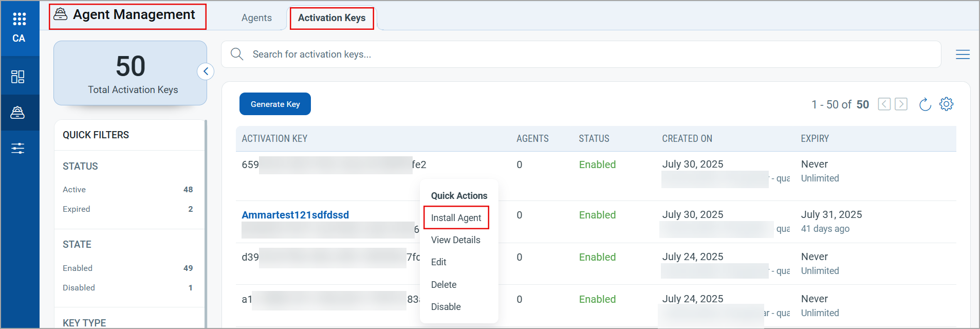Go to the previous page of keys

tap(884, 104)
